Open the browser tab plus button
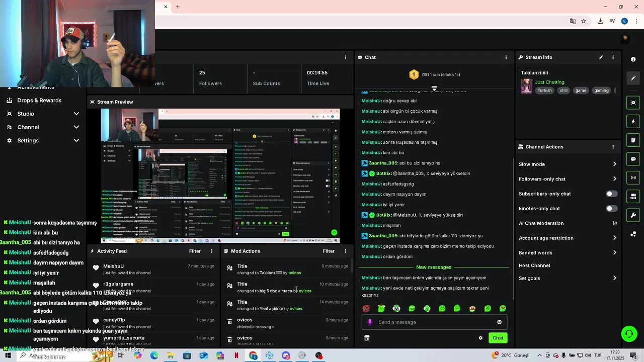 pyautogui.click(x=178, y=7)
